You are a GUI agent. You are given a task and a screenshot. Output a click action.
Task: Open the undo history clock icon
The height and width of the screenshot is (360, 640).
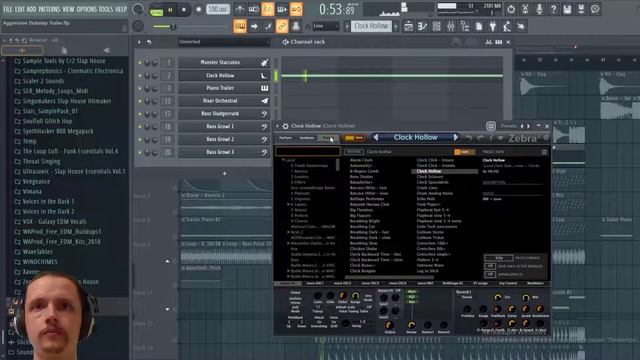511,9
